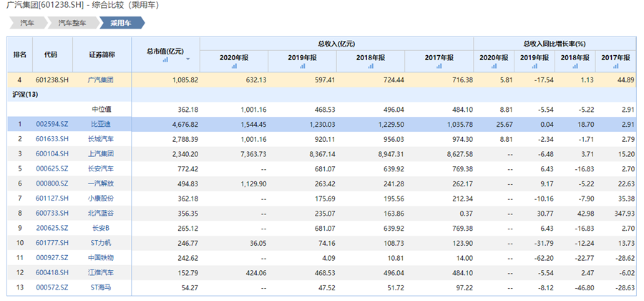Click chart icon under 同比增长率 2017年报 column
The width and height of the screenshot is (644, 301).
[x=615, y=66]
